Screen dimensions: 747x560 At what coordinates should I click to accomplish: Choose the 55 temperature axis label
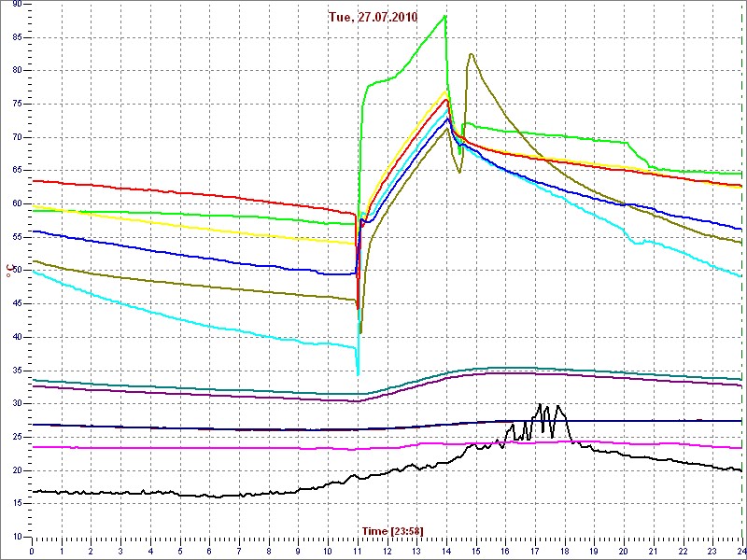[17, 237]
